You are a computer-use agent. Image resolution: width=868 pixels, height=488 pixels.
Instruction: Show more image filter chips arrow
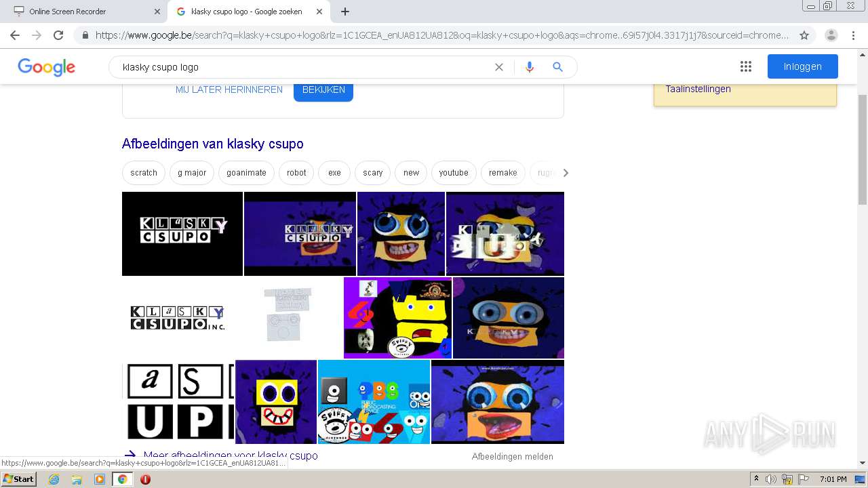pyautogui.click(x=566, y=173)
